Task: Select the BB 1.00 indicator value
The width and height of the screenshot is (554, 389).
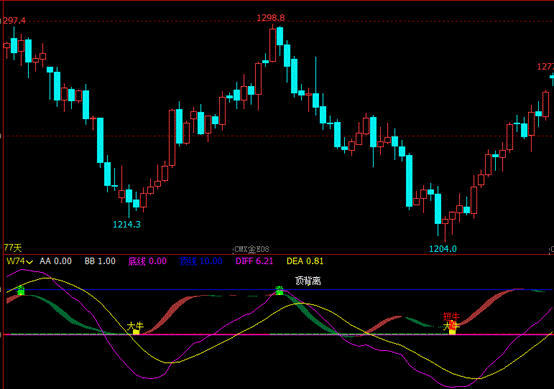Action: (100, 261)
